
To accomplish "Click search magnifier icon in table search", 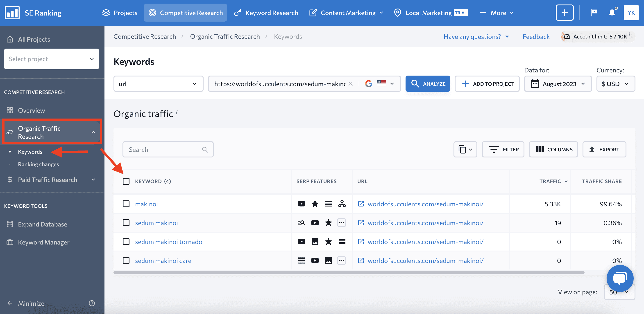I will pyautogui.click(x=205, y=149).
